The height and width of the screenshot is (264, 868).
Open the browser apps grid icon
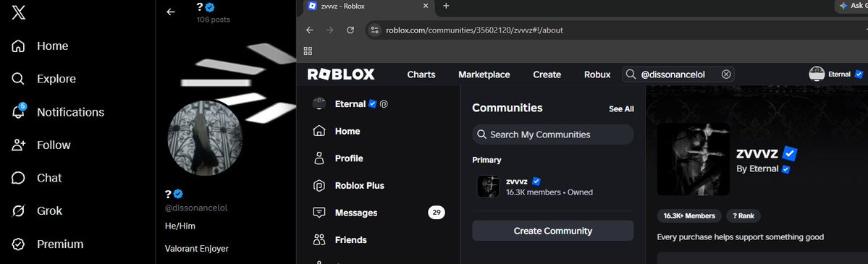click(308, 51)
